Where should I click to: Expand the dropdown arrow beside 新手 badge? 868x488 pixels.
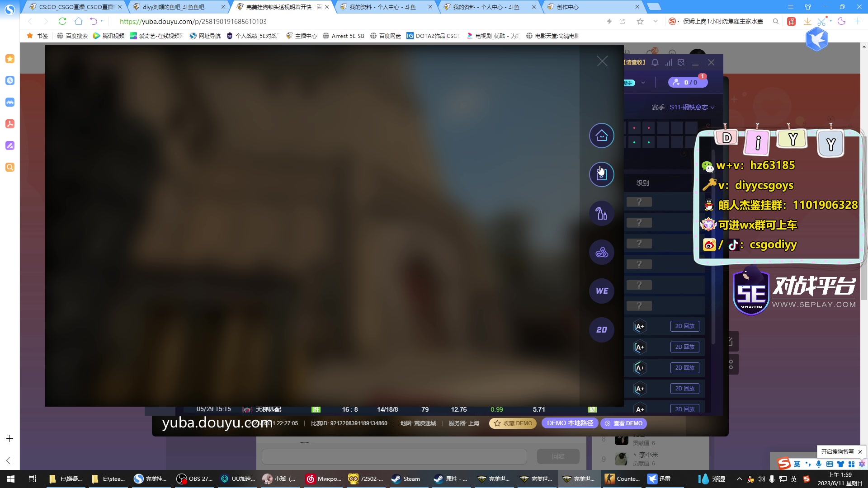[643, 83]
